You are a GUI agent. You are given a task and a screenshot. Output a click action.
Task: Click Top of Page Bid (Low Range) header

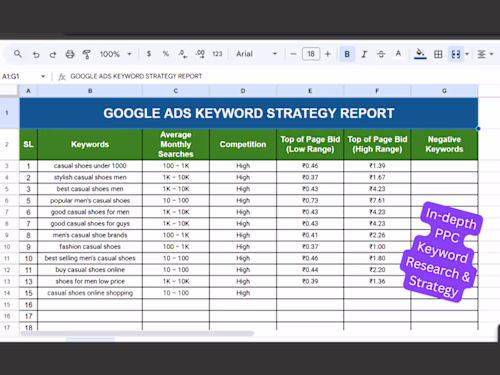[310, 144]
